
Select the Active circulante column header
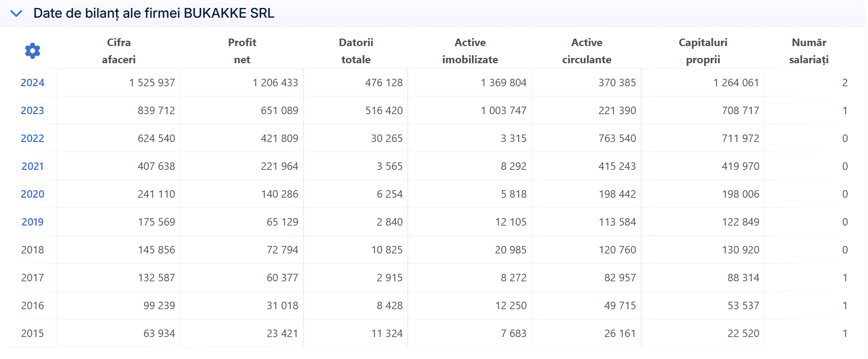(x=587, y=51)
